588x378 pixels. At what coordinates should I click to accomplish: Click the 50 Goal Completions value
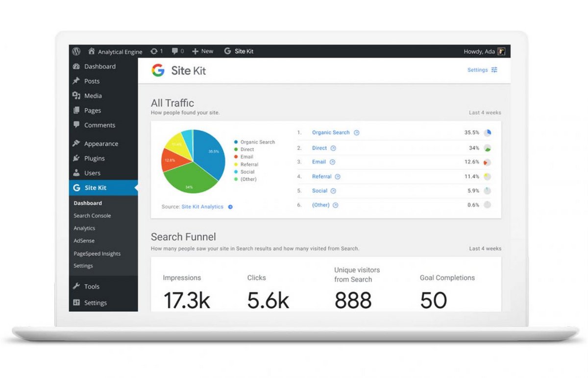(434, 300)
